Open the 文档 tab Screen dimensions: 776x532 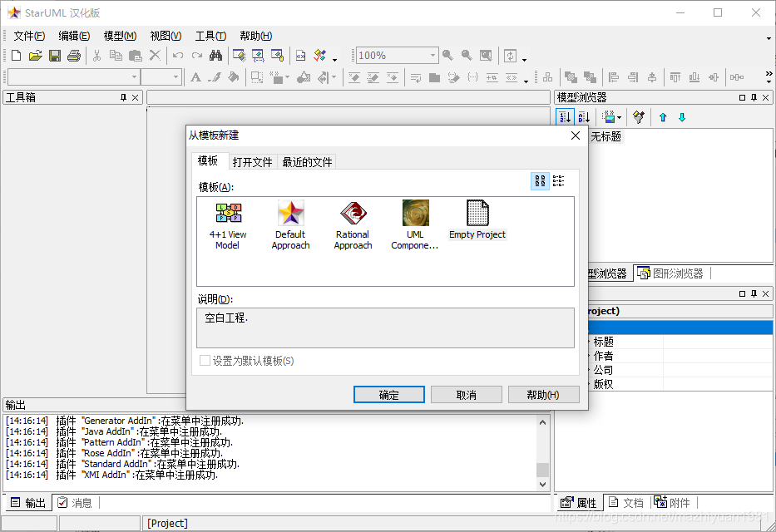coord(626,503)
